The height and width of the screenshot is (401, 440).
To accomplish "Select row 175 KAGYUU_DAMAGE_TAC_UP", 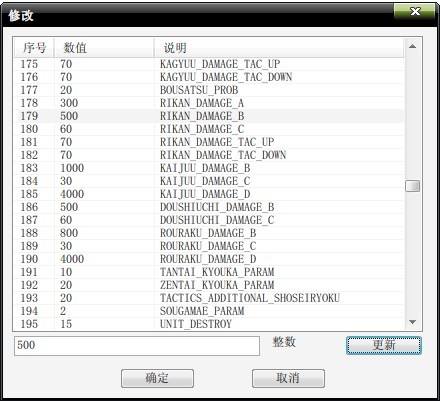I will coord(209,64).
